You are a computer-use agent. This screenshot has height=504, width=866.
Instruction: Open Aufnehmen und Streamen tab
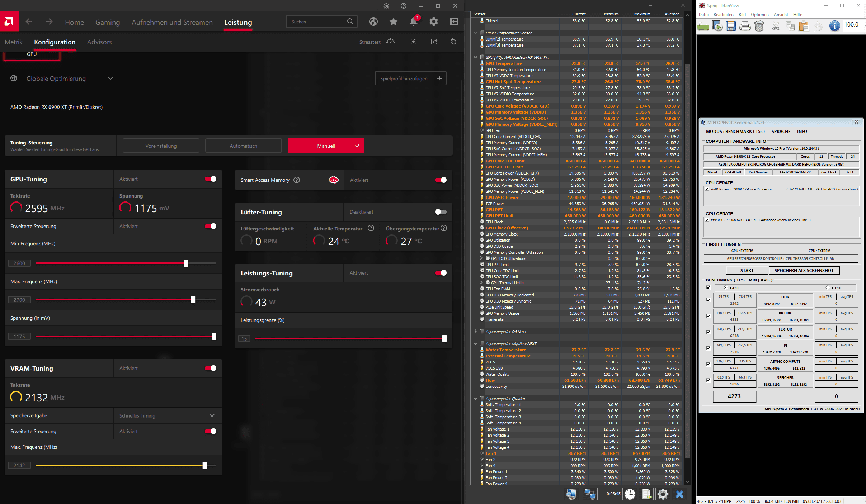(x=172, y=22)
